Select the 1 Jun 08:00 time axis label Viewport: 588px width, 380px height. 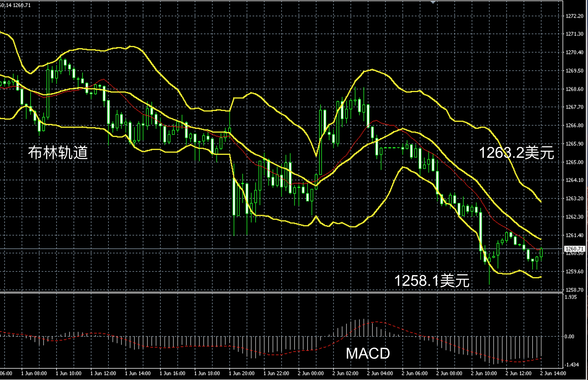[34, 374]
